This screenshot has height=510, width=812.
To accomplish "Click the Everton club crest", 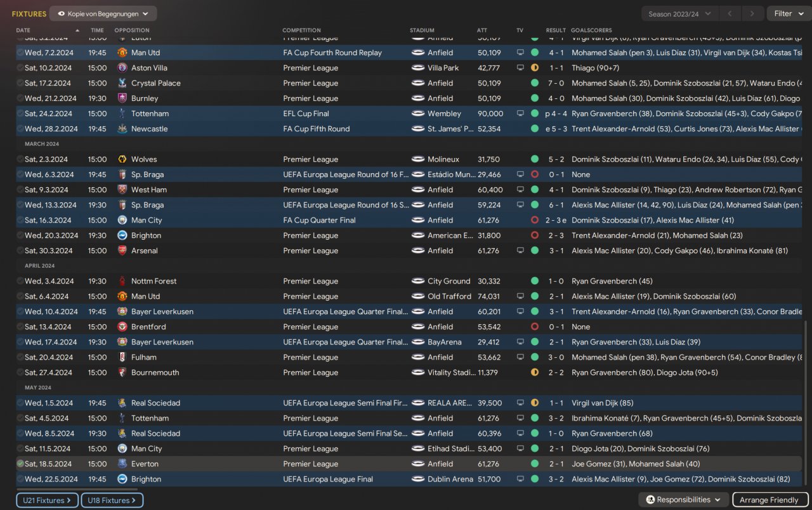I will (122, 464).
